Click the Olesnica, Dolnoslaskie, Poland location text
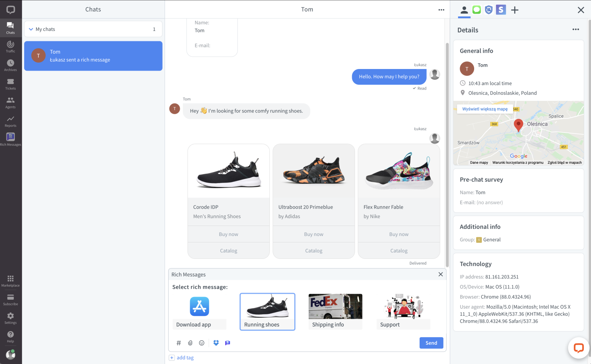591x364 pixels. [x=502, y=93]
